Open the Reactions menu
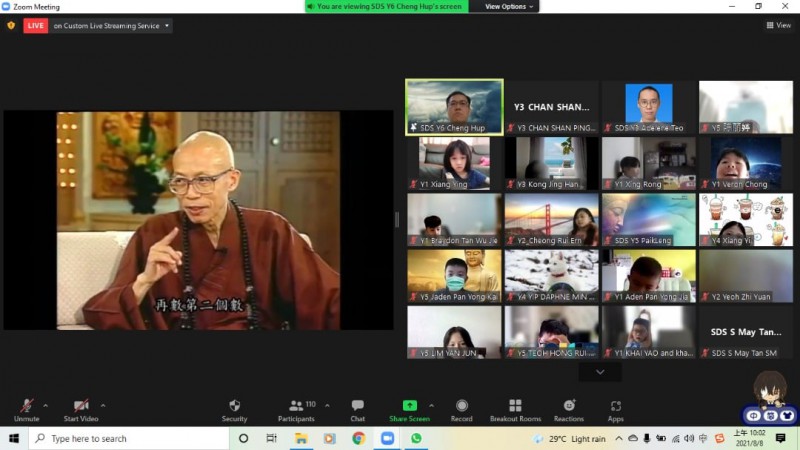 click(568, 406)
